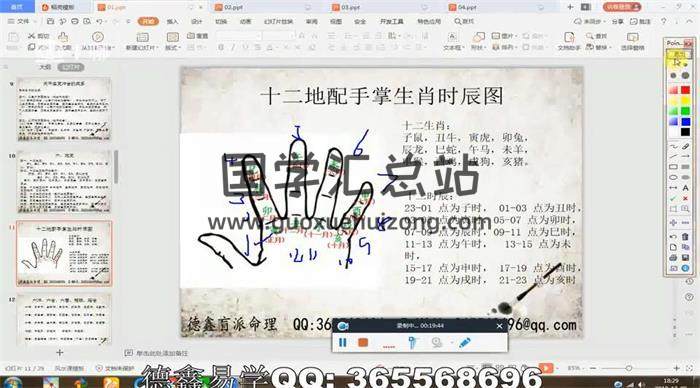Select slide 10 thumbnail in slide panel
Viewport: 700px width, 388px height.
63,181
